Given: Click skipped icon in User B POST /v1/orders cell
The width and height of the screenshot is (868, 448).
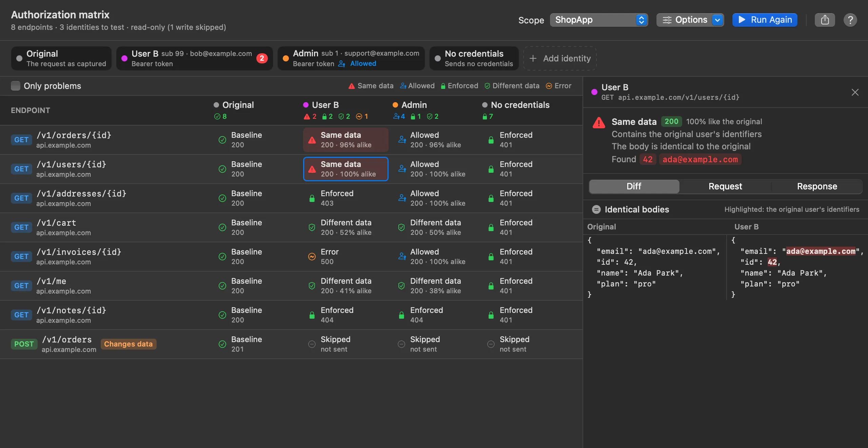Looking at the screenshot, I should [x=312, y=344].
